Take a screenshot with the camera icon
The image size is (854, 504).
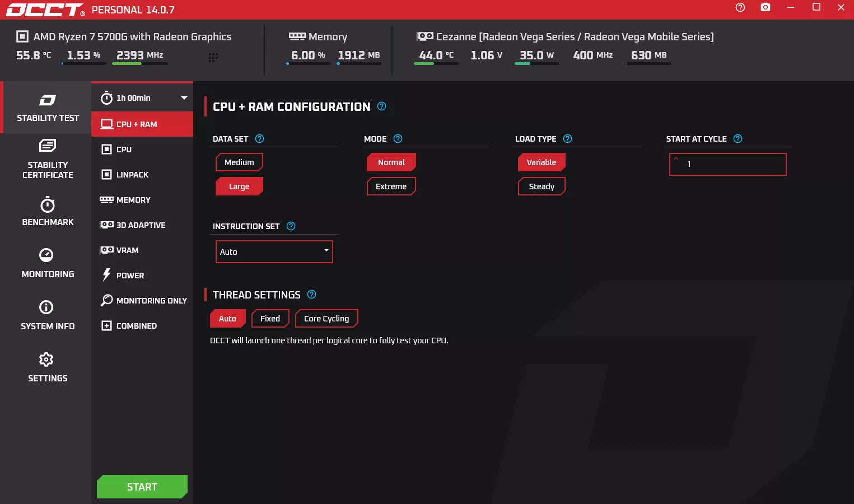pos(766,7)
